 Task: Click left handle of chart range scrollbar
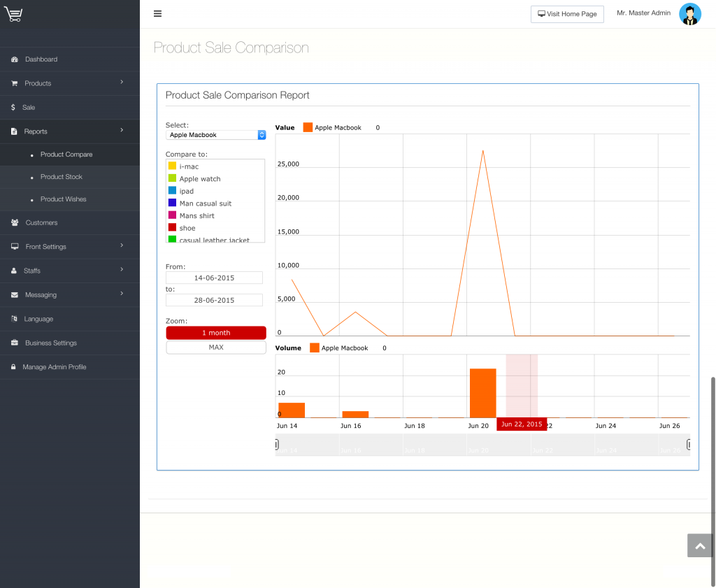pyautogui.click(x=277, y=444)
